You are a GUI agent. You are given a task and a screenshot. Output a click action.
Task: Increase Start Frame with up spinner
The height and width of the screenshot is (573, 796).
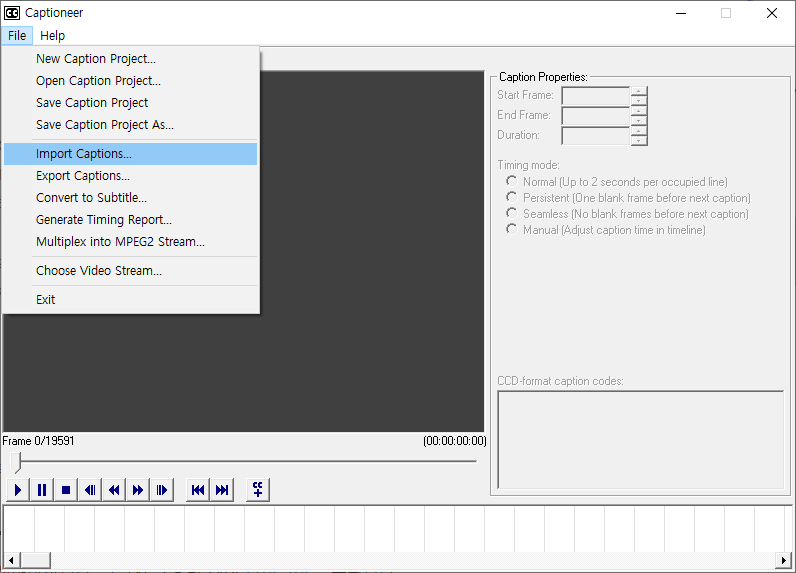coord(639,91)
